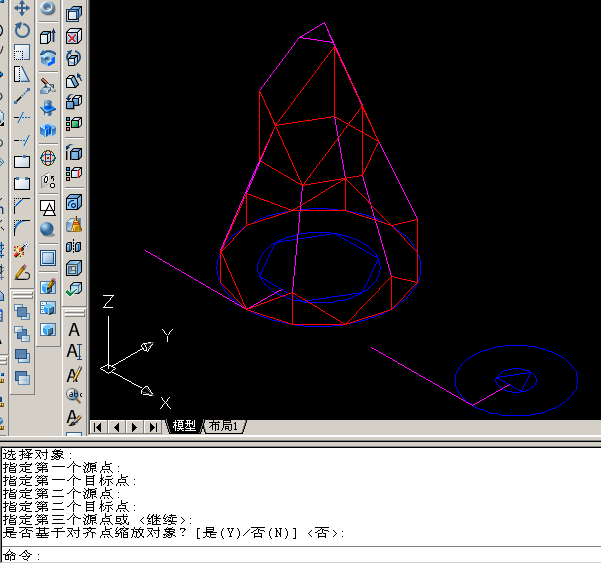Click the Check solid green checkmark icon
This screenshot has width=601, height=563.
(74, 289)
